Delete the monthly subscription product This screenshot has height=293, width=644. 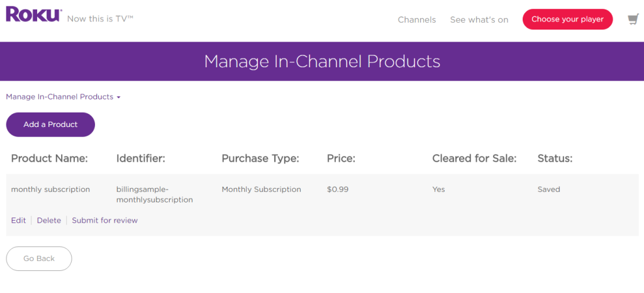click(x=49, y=220)
